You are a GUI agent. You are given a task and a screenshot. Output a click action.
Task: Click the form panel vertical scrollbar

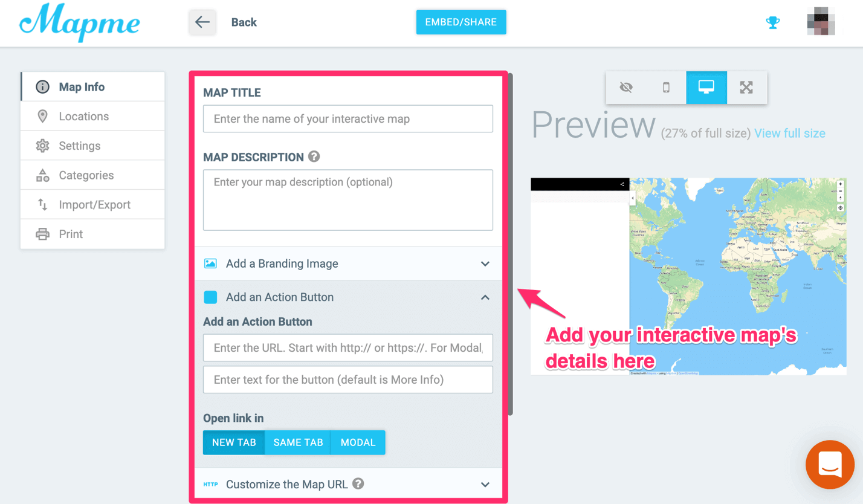[x=511, y=244]
